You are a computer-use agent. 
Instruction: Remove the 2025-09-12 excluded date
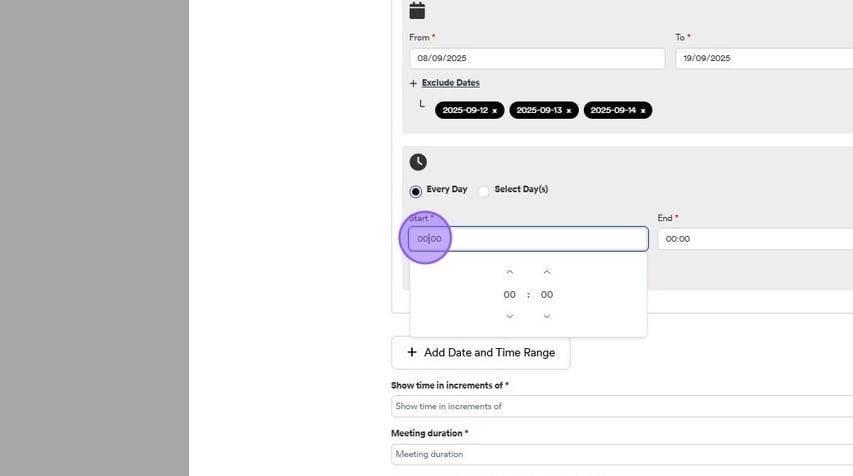click(x=494, y=111)
